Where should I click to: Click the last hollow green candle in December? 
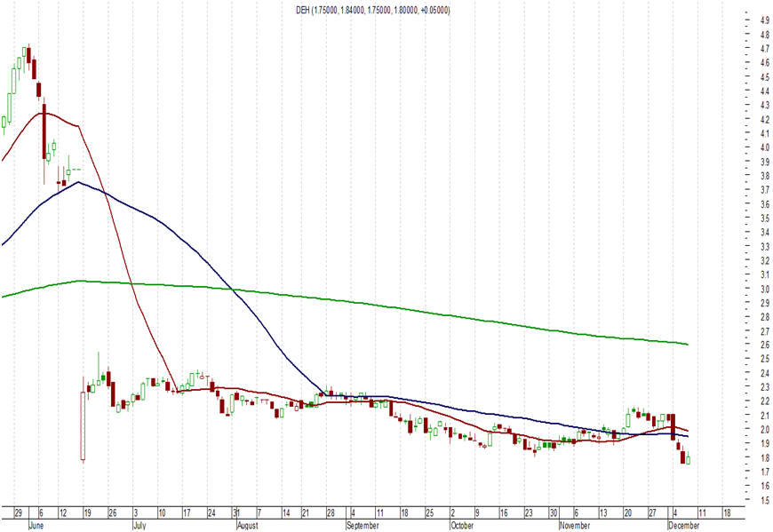(689, 459)
